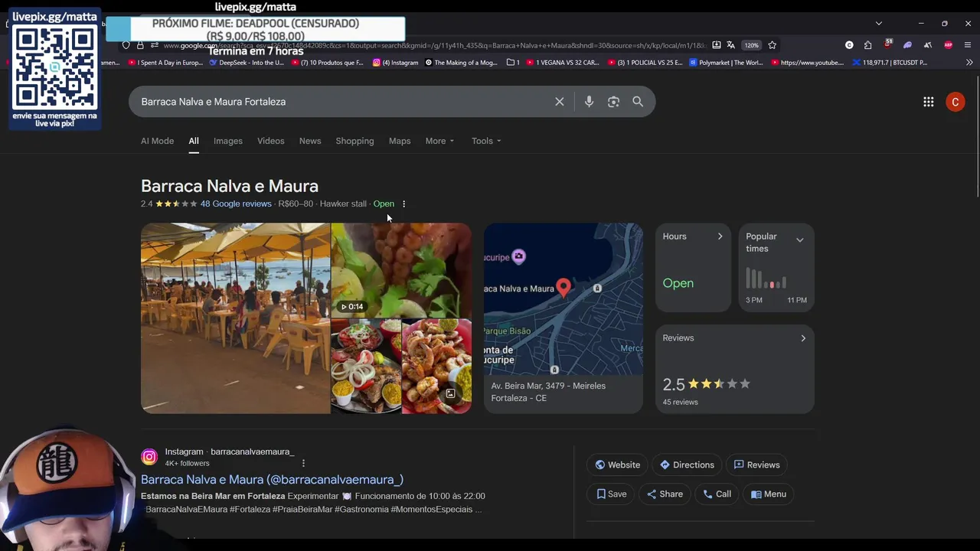
Task: Open Adblock Plus ABP extension icon
Action: tap(948, 45)
